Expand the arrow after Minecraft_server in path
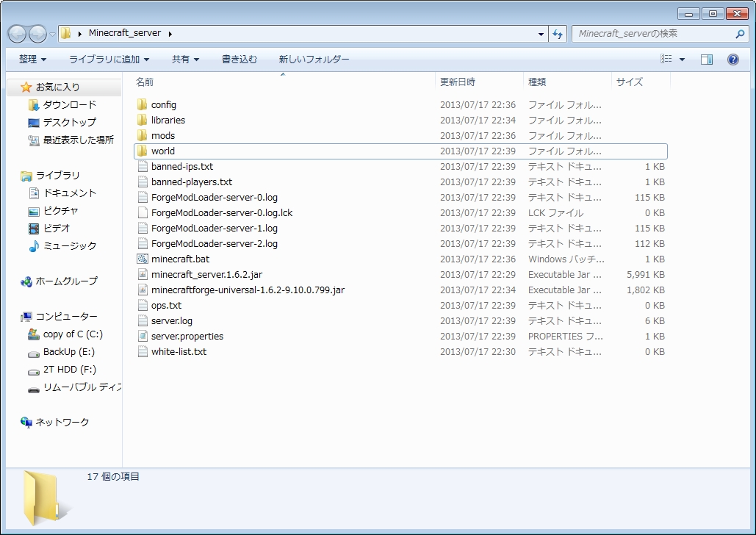Image resolution: width=756 pixels, height=535 pixels. [170, 34]
